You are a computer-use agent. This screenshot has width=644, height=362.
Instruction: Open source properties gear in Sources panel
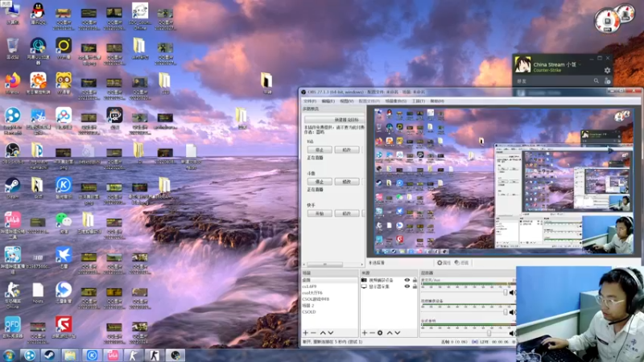380,333
